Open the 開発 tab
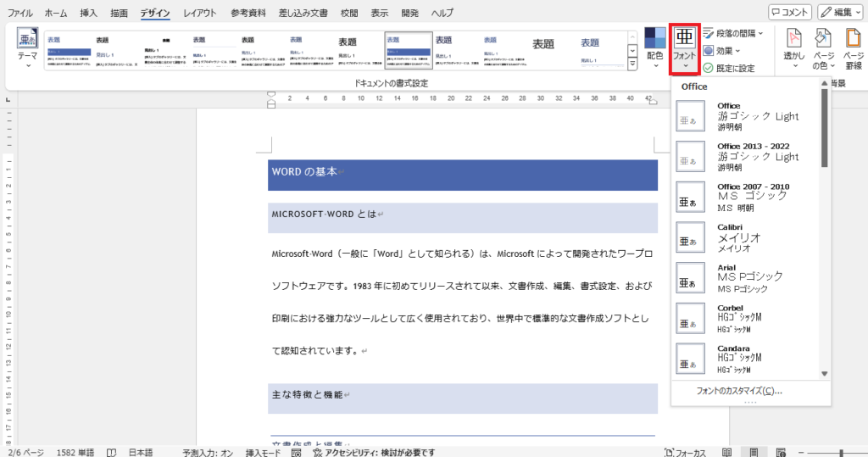This screenshot has height=457, width=868. point(410,12)
